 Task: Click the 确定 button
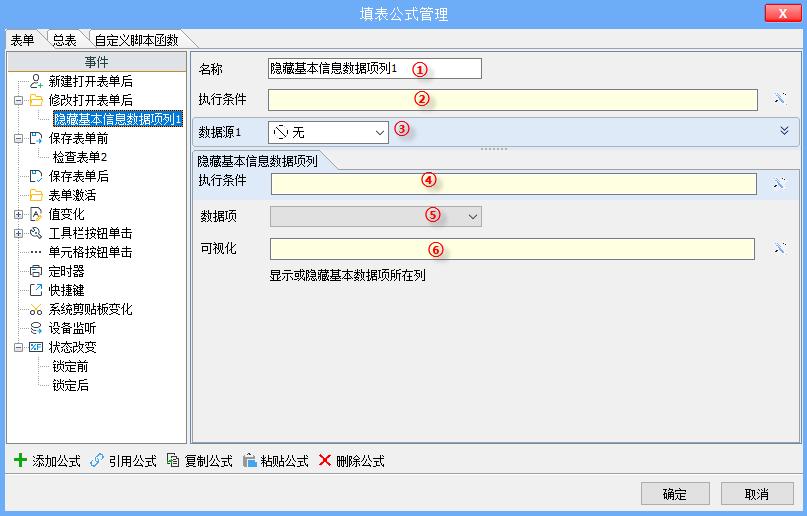coord(675,494)
